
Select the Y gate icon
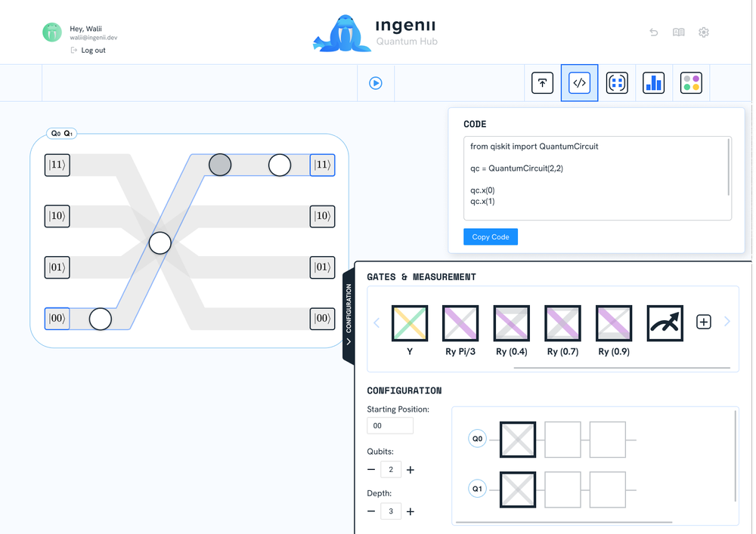tap(409, 323)
